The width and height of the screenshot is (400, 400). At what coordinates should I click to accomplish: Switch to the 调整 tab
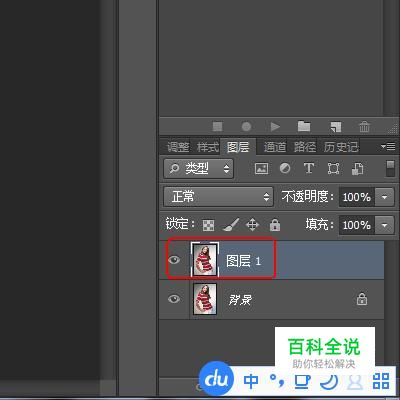[x=178, y=147]
